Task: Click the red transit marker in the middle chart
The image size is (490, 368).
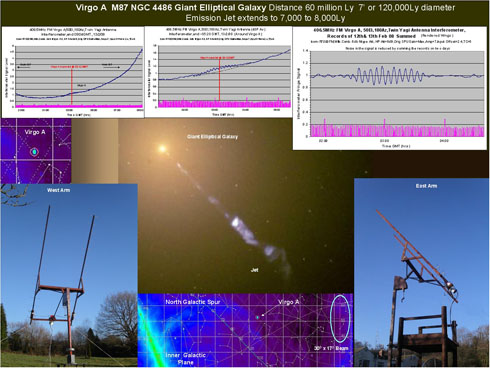Action: point(219,80)
